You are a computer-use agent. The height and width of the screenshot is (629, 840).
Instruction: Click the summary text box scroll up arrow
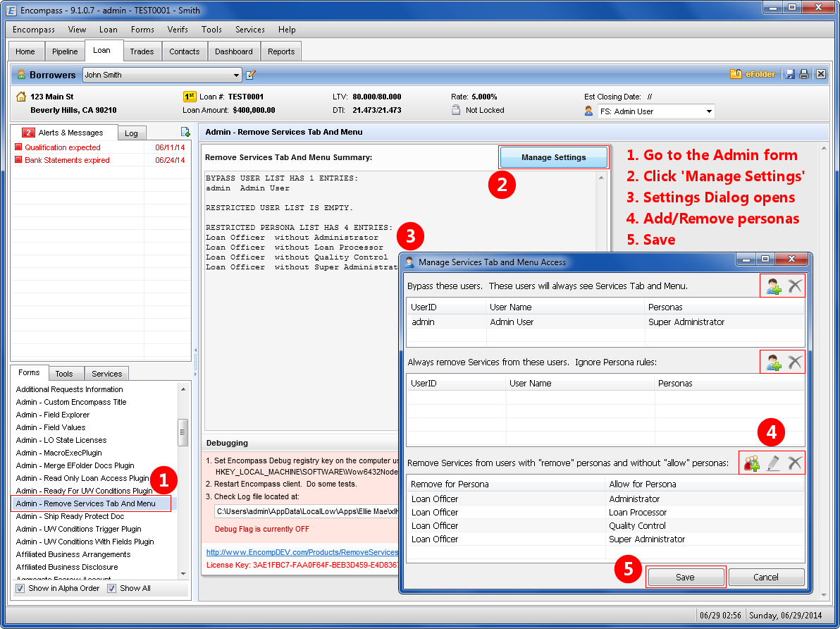602,178
